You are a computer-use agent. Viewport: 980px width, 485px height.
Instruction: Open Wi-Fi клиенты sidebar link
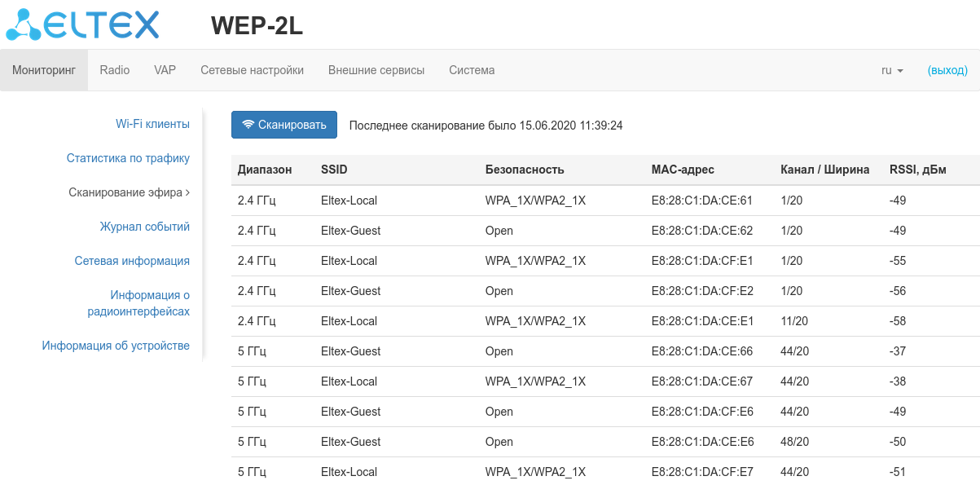(x=152, y=124)
